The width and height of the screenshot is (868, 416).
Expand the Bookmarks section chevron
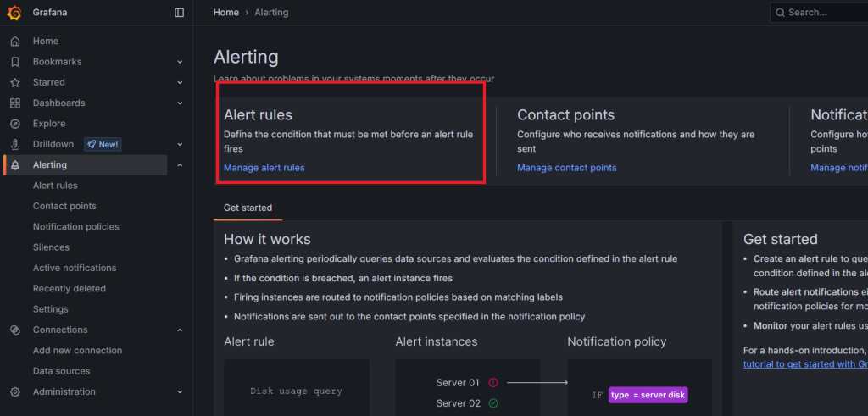[180, 62]
